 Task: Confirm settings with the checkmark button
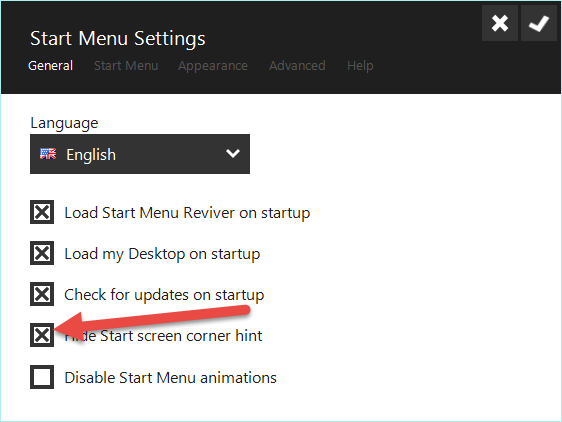coord(539,24)
